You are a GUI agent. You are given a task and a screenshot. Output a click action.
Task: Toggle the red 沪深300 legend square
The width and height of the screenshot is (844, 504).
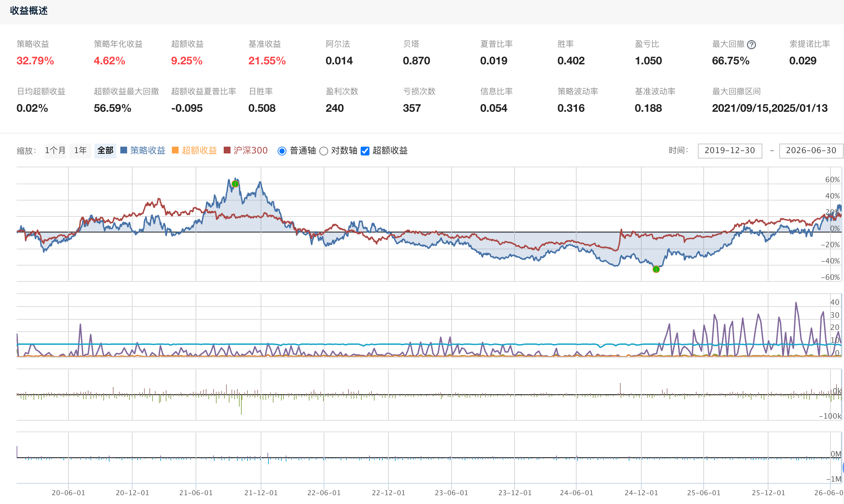[x=227, y=150]
